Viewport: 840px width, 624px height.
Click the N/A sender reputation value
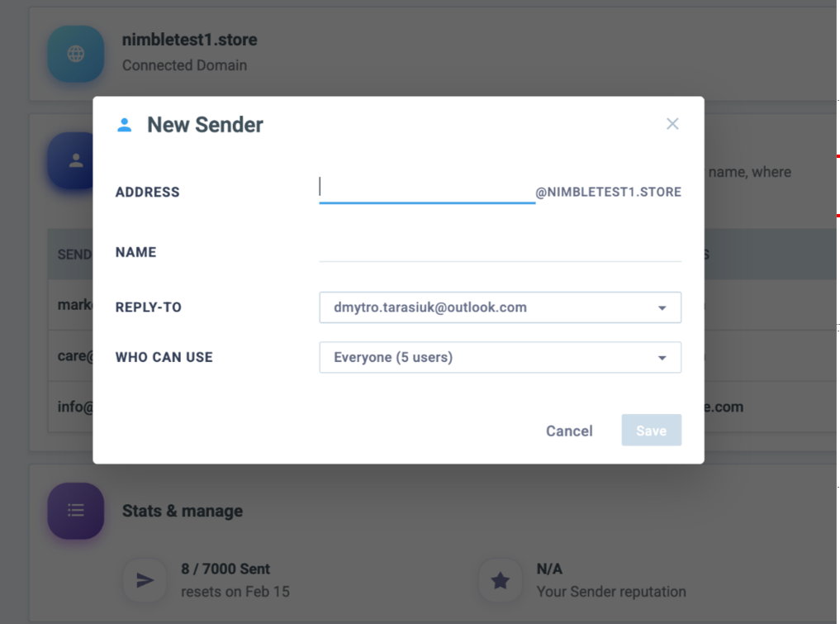click(549, 569)
